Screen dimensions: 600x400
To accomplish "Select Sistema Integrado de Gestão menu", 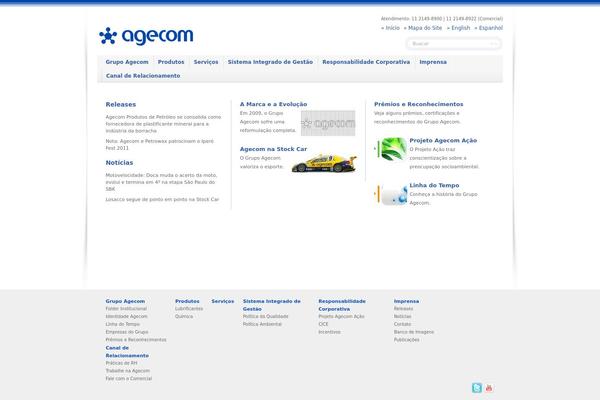I will coord(270,62).
